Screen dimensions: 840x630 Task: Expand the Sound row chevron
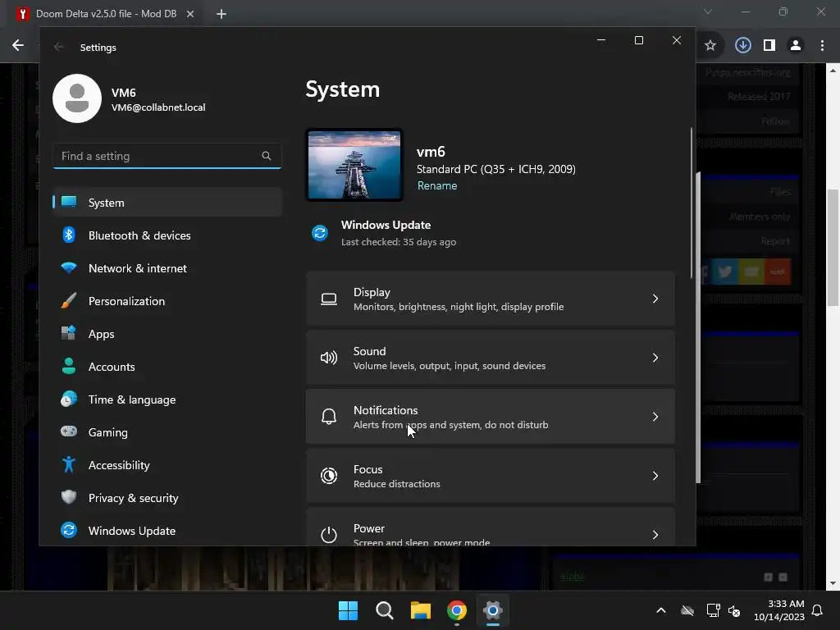click(x=655, y=358)
